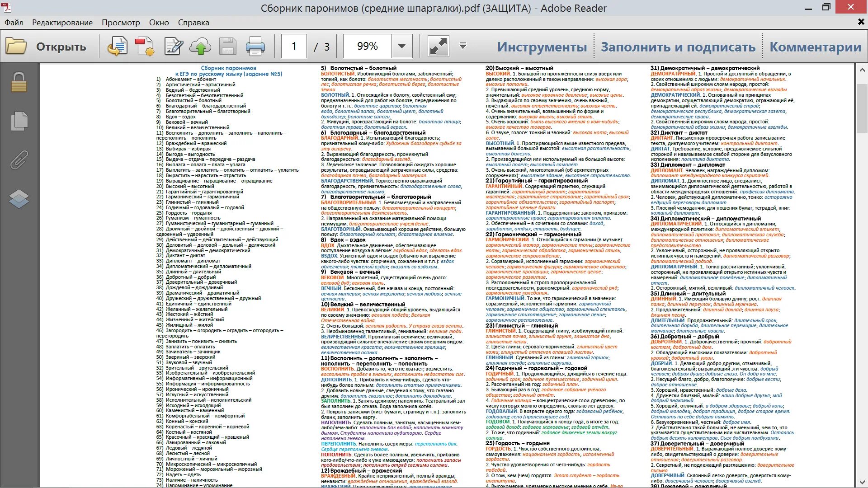Click the page number input field
Image resolution: width=868 pixels, height=488 pixels.
[x=294, y=46]
